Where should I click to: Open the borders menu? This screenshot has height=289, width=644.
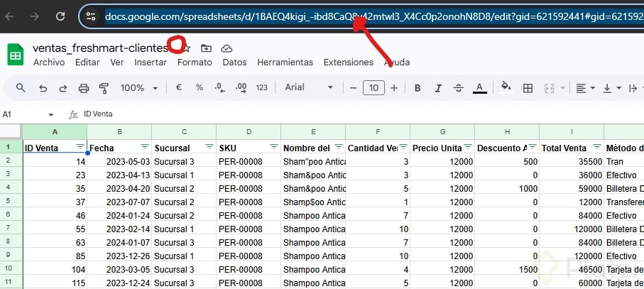(x=528, y=88)
